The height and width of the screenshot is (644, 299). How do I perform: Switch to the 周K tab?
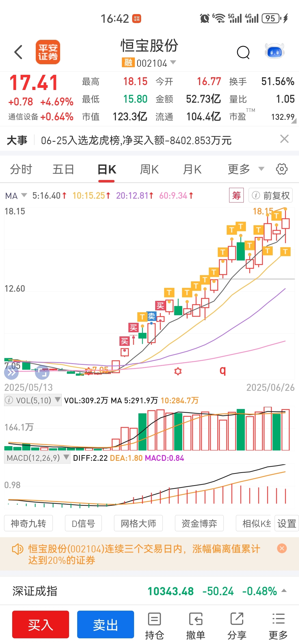click(149, 169)
